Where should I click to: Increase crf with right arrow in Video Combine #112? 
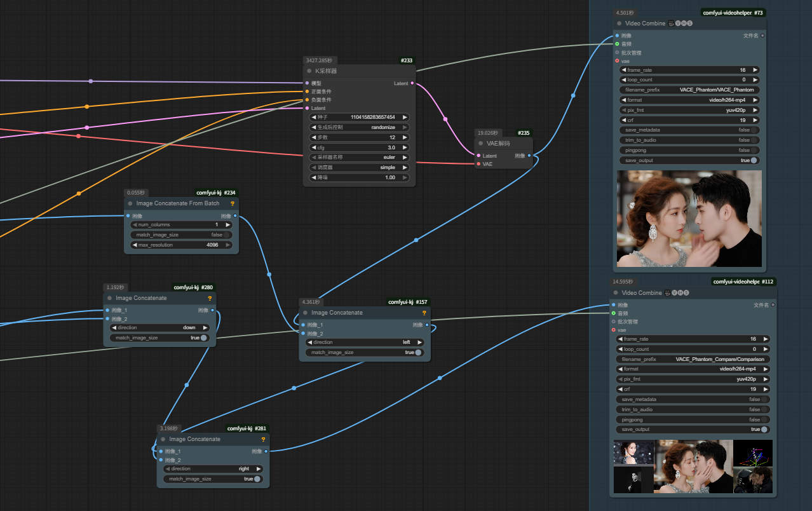(765, 389)
